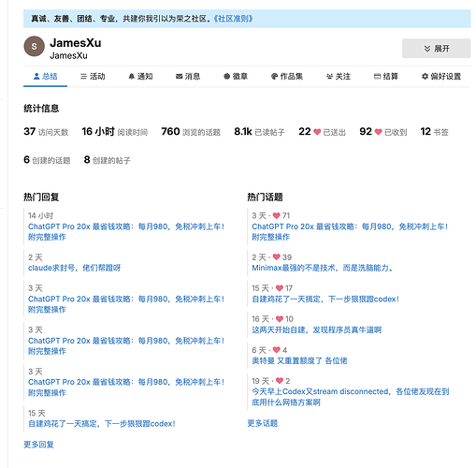The width and height of the screenshot is (476, 468).
Task: Click the 关注 people icon tab
Action: [339, 77]
